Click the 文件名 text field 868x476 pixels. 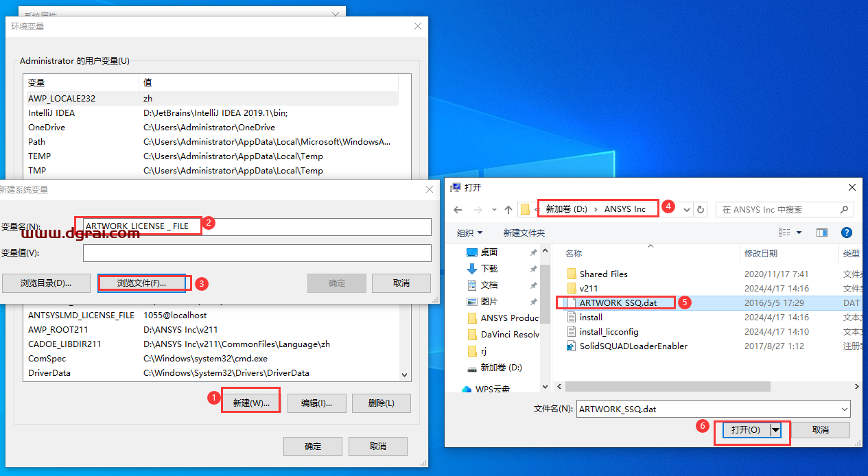click(707, 409)
